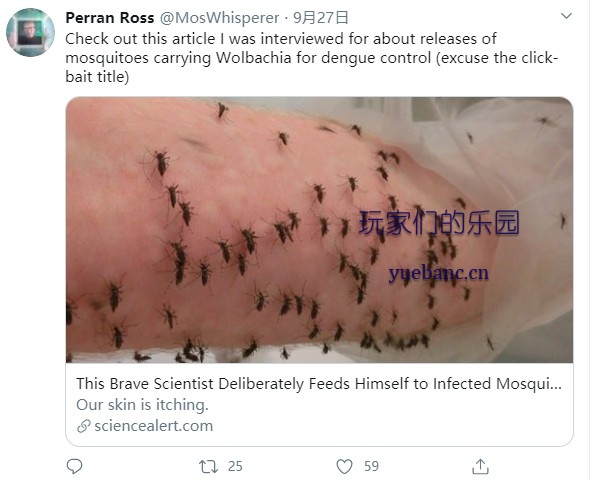Click the link chain icon beside sciencealert.com
Viewport: 594px width, 480px height.
(x=83, y=426)
